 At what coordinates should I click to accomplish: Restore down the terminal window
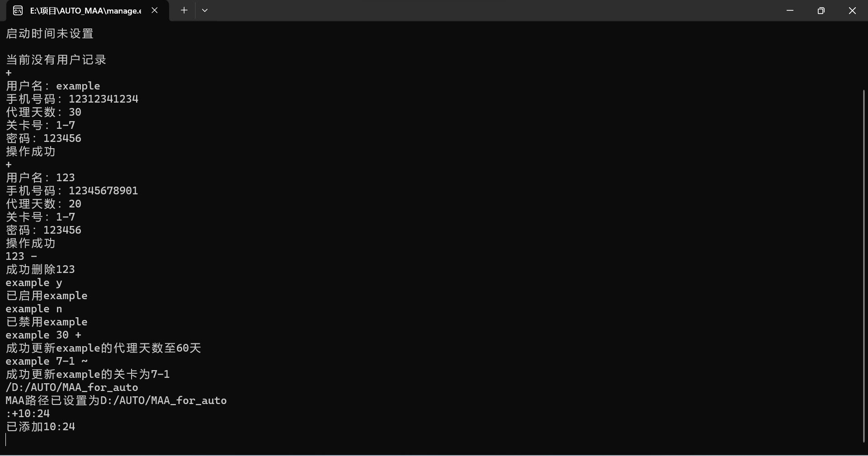coord(821,10)
